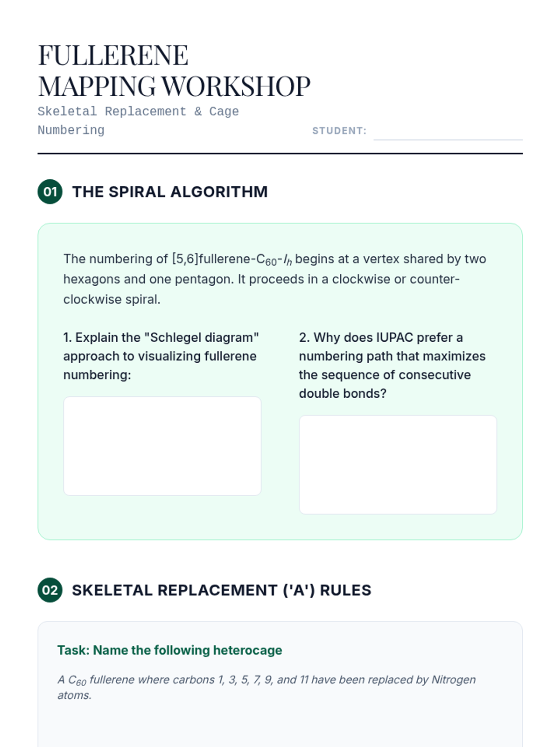Click the word Nitrogen in the task description

(x=453, y=680)
